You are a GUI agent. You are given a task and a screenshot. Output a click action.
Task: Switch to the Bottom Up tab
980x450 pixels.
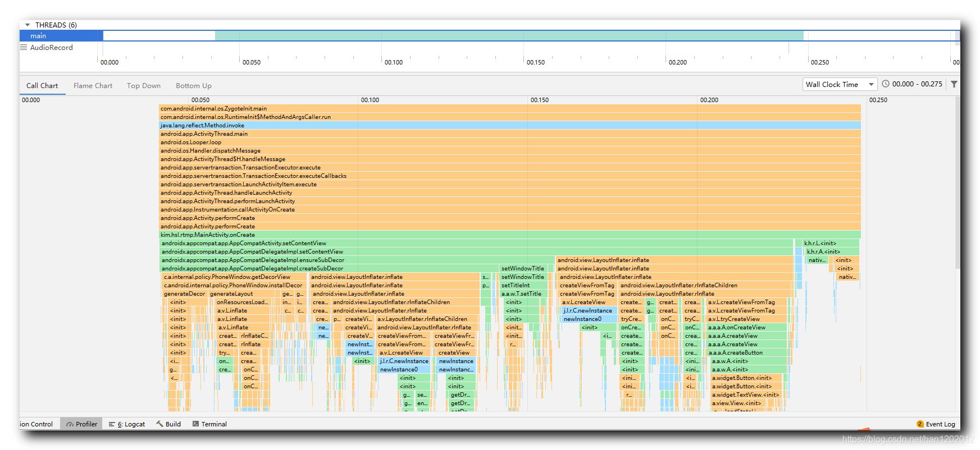tap(194, 86)
